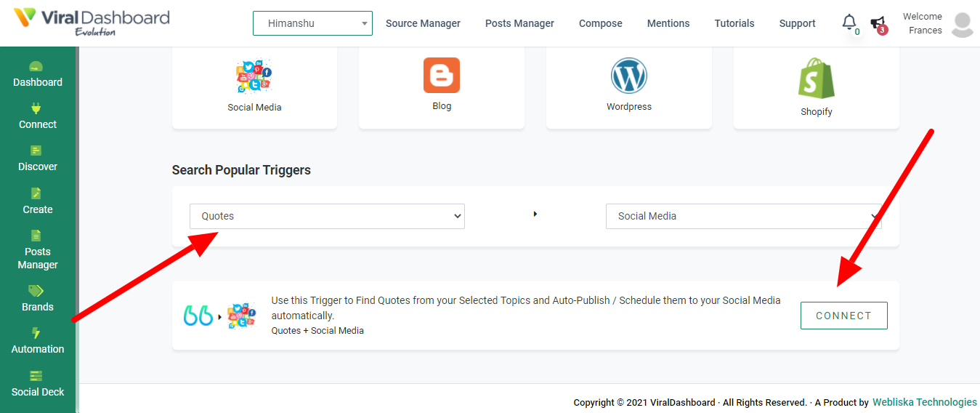Open Dashboard in the sidebar

38,75
